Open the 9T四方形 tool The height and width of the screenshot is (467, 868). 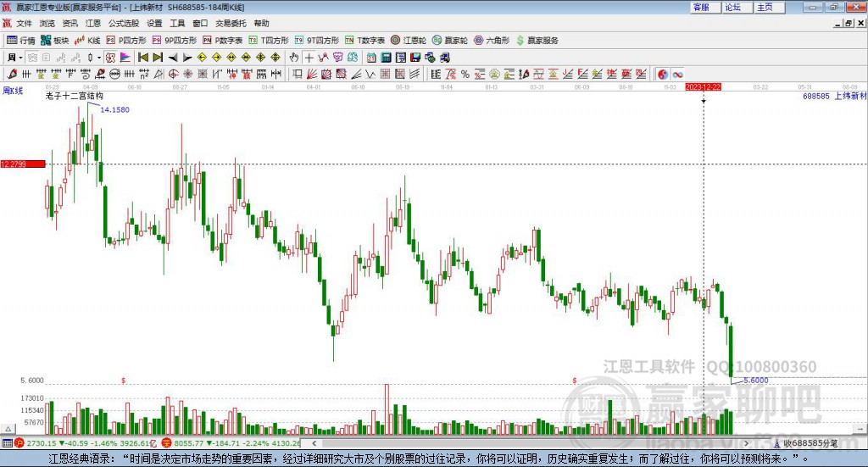[x=317, y=41]
